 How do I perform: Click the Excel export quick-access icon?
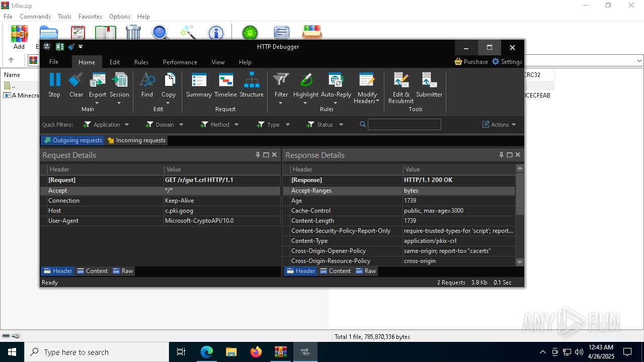[60, 47]
